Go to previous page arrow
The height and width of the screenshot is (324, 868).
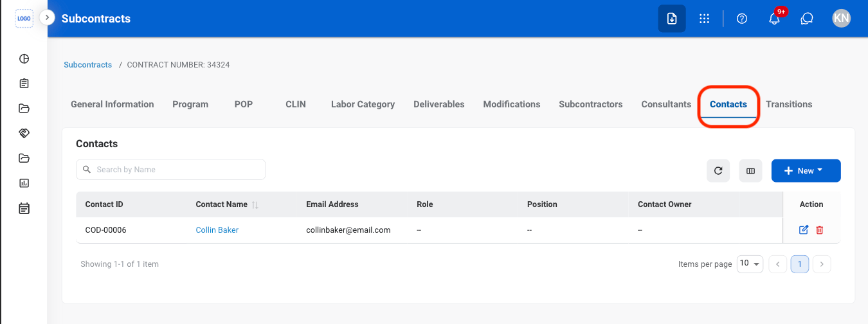[778, 264]
